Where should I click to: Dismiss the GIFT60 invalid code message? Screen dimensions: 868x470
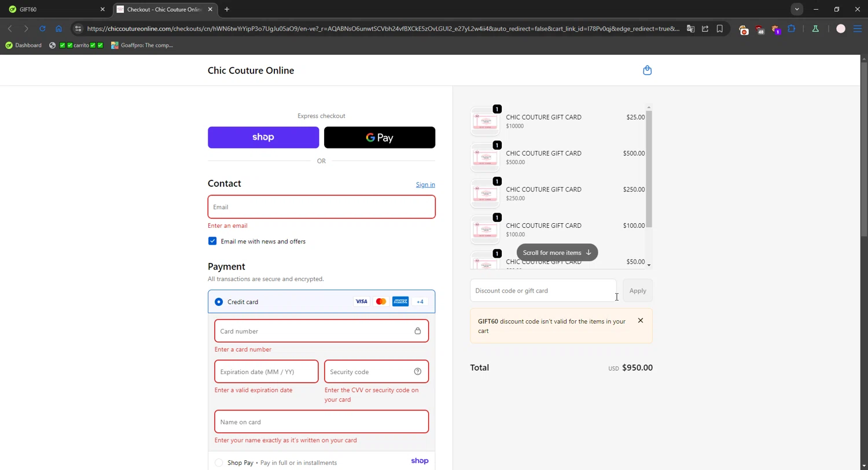pyautogui.click(x=641, y=320)
